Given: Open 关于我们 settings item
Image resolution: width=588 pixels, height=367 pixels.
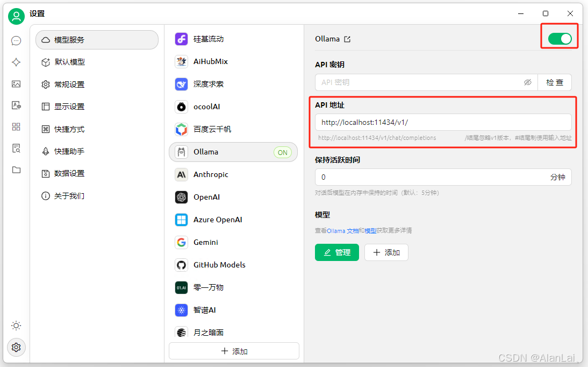Looking at the screenshot, I should coord(97,196).
